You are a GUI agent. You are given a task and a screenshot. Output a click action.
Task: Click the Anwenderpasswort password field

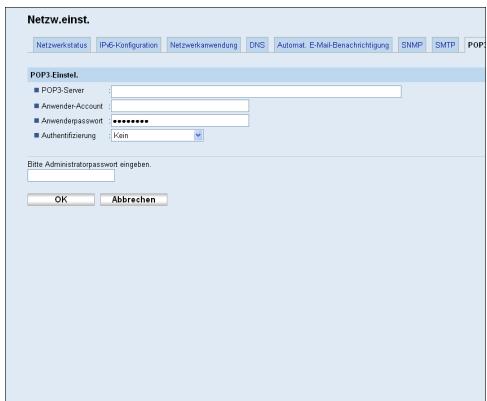180,121
